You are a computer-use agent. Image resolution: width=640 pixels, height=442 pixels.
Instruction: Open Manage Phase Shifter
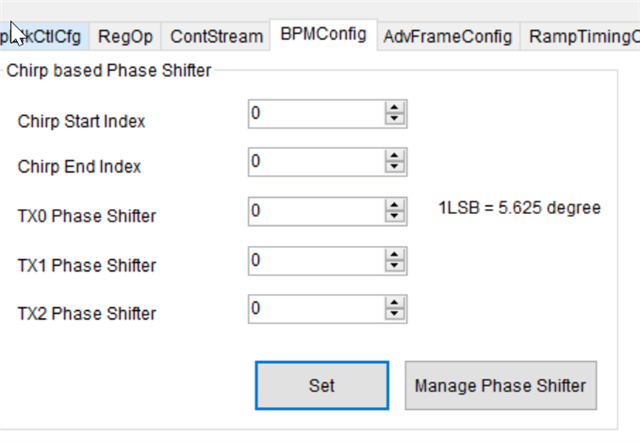click(500, 385)
